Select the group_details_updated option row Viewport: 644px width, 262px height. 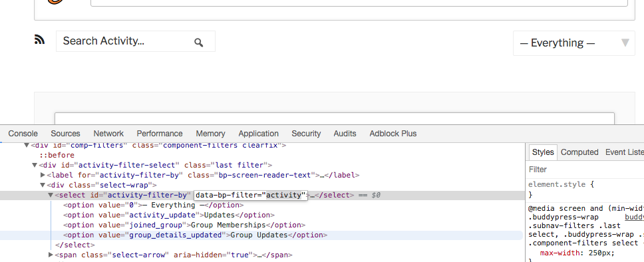click(196, 235)
